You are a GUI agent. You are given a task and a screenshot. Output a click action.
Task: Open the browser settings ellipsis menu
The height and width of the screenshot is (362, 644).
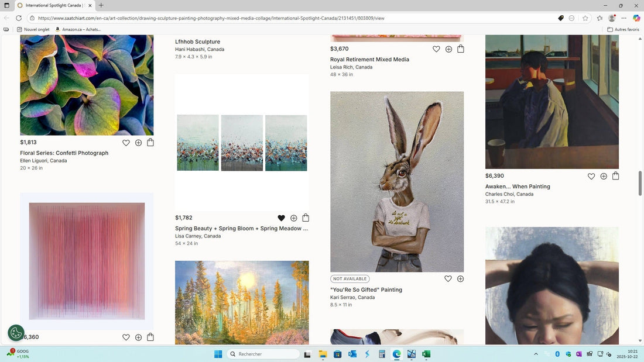point(624,18)
